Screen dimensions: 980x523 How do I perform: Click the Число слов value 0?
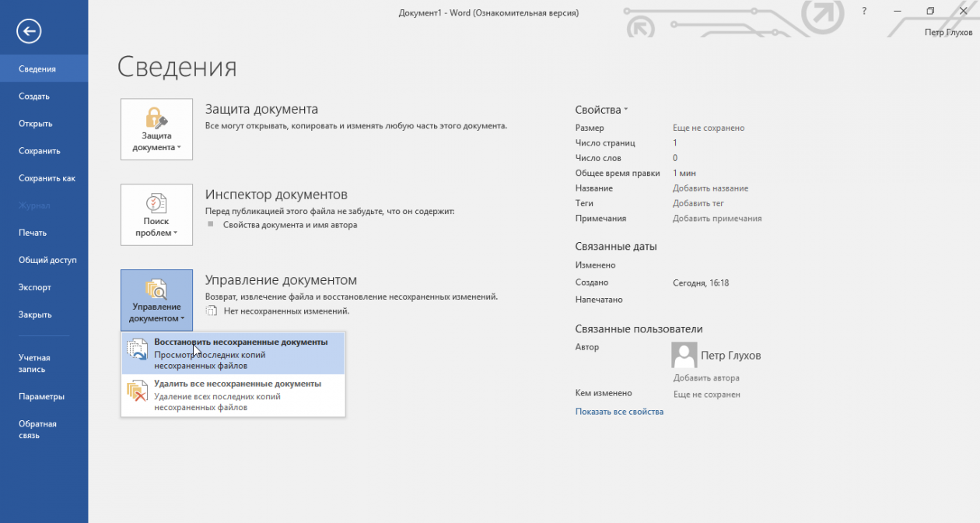(675, 158)
